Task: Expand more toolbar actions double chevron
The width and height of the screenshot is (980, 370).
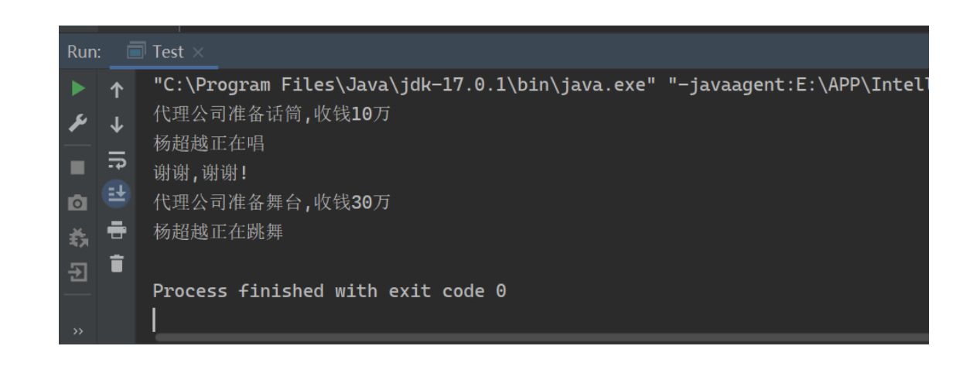Action: pos(77,333)
